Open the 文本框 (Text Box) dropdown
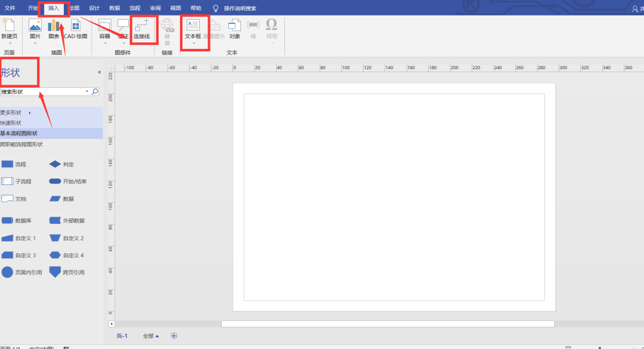Viewport: 644px width, 349px height. tap(193, 43)
